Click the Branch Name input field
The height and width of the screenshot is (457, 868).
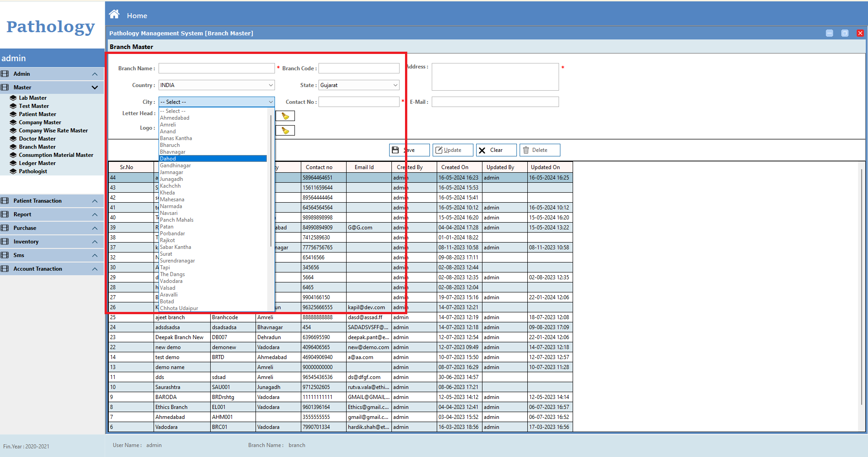[217, 68]
